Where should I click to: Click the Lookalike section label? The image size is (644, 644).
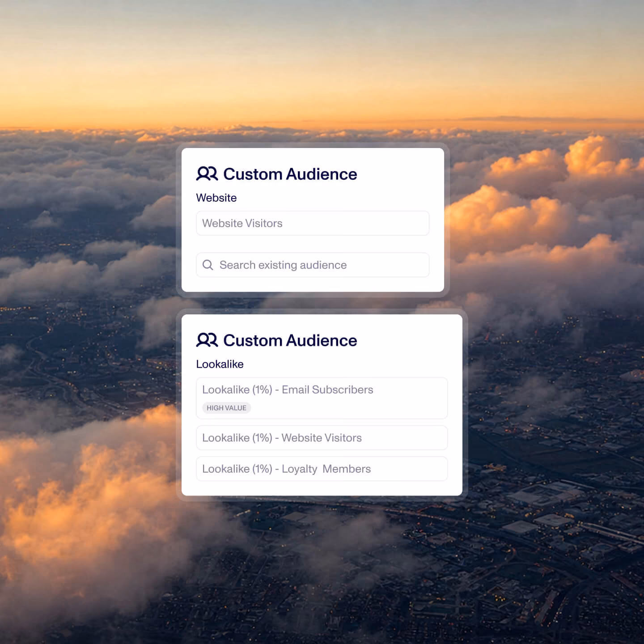click(x=220, y=364)
